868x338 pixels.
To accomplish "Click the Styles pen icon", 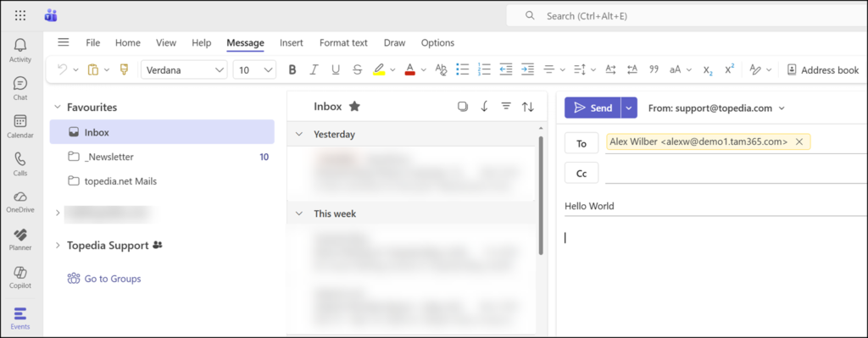I will click(x=755, y=69).
